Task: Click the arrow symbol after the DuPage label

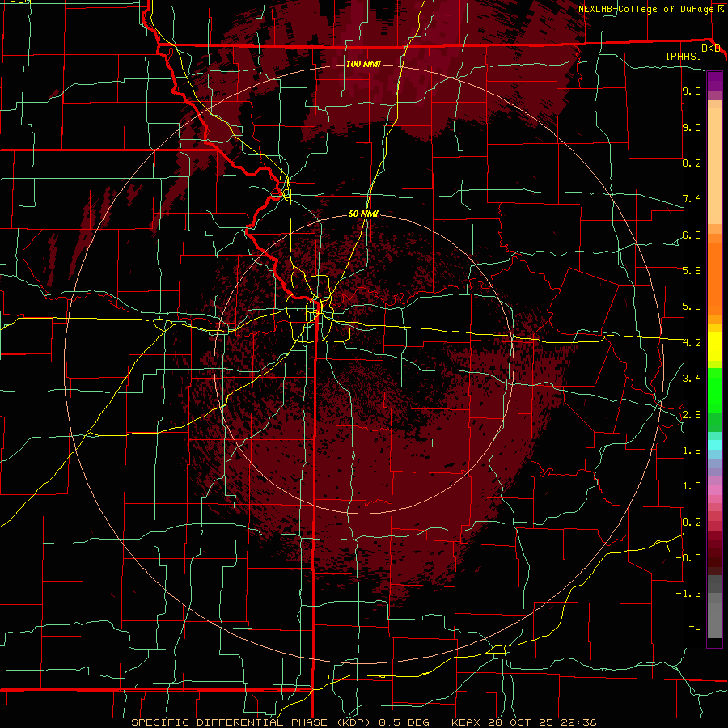Action: (721, 9)
